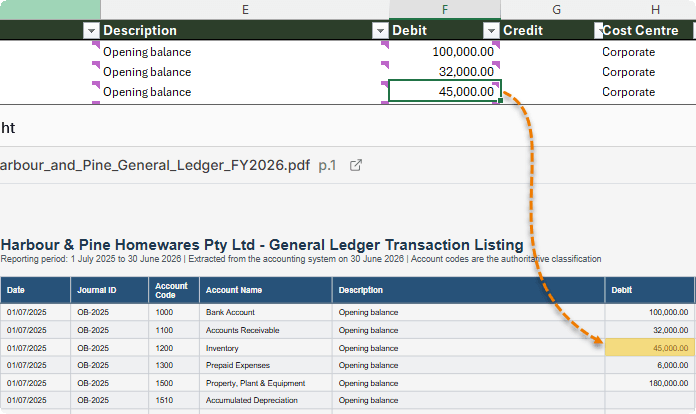Click the PDF's Account Code column header
696x414 pixels.
pos(174,290)
